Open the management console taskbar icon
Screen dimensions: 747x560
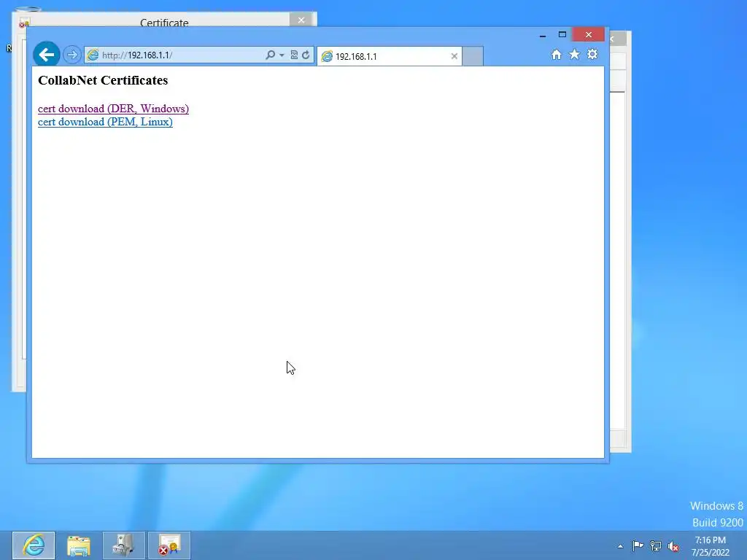pyautogui.click(x=124, y=545)
